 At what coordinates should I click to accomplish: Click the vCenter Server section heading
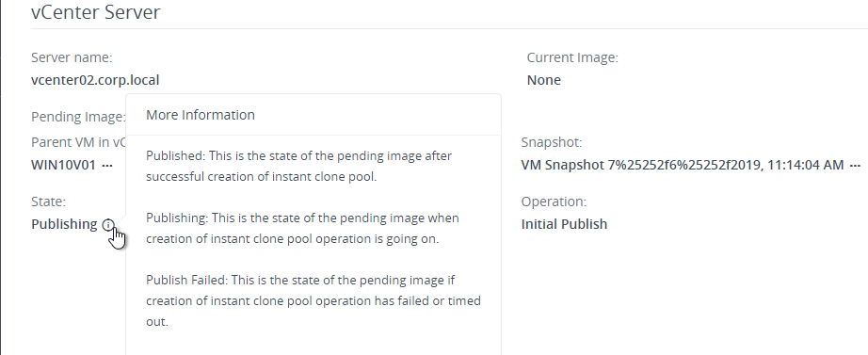pyautogui.click(x=96, y=11)
